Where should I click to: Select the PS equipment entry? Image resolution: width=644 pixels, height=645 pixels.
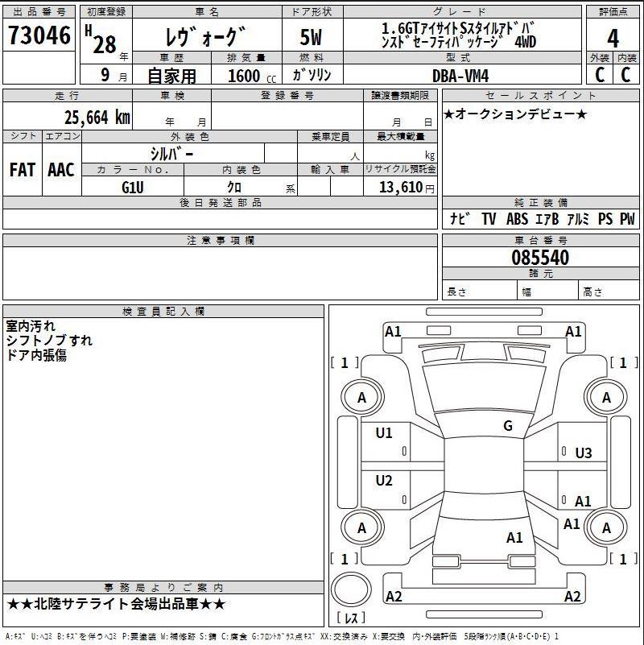pyautogui.click(x=605, y=219)
